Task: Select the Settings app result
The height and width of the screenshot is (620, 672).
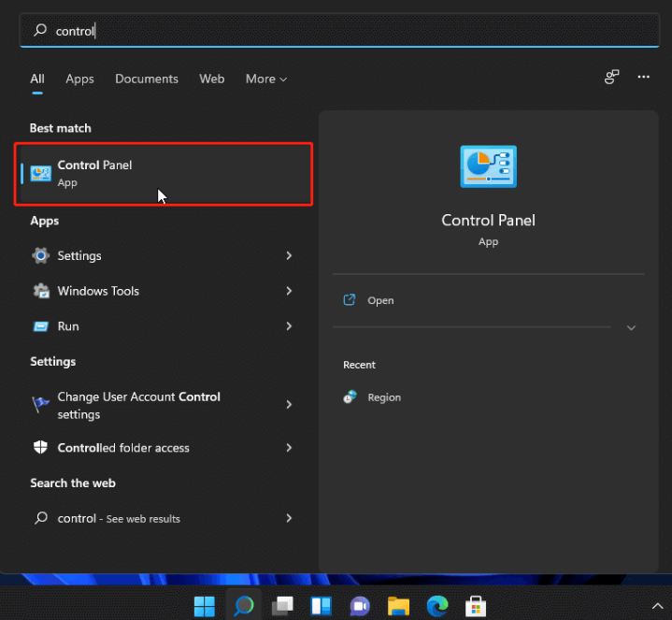Action: pos(164,255)
